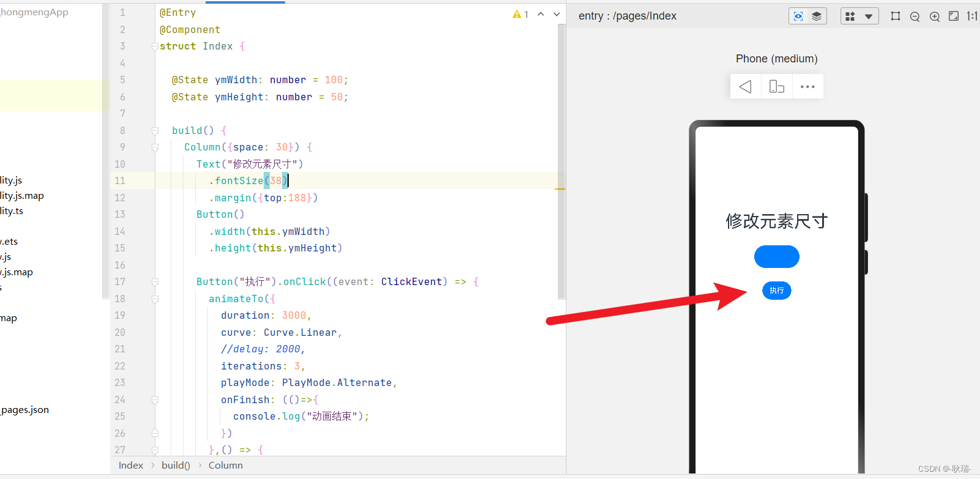This screenshot has height=479, width=980.
Task: Click PlayMode.Alternate in the code
Action: (337, 383)
